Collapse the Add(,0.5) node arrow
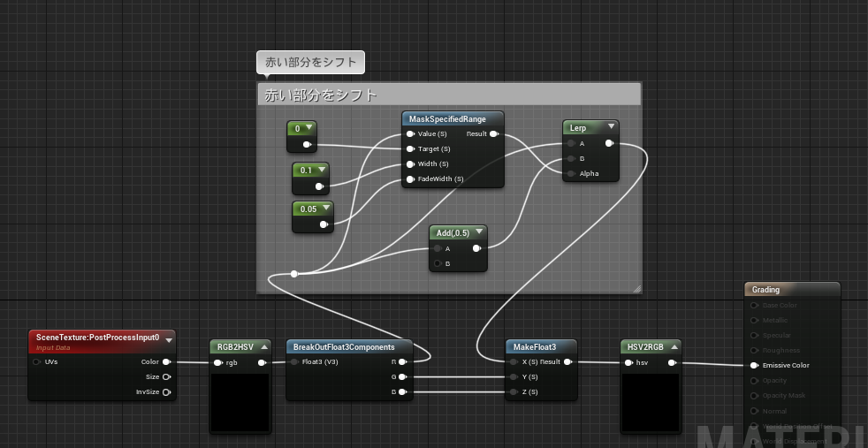 point(479,232)
